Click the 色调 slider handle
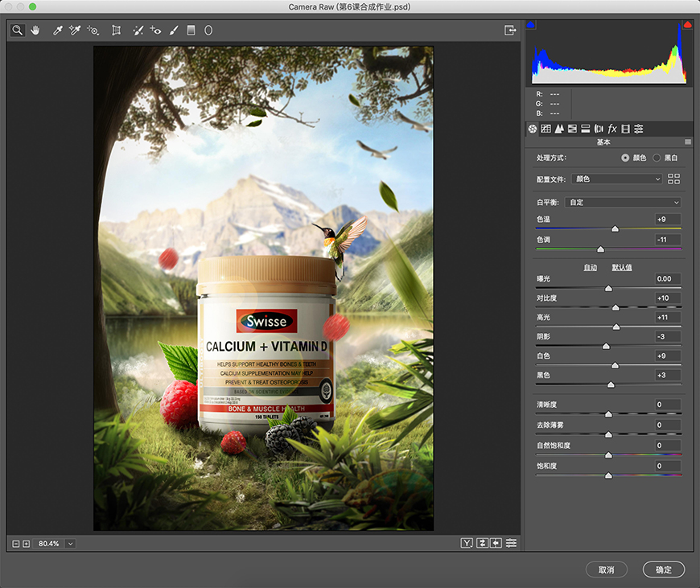Screen dimensions: 700x588 pyautogui.click(x=600, y=249)
